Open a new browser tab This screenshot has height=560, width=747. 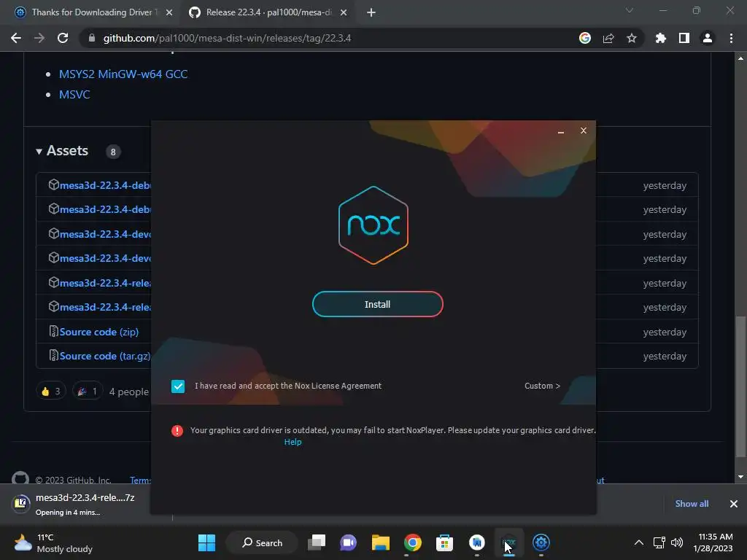pyautogui.click(x=371, y=13)
